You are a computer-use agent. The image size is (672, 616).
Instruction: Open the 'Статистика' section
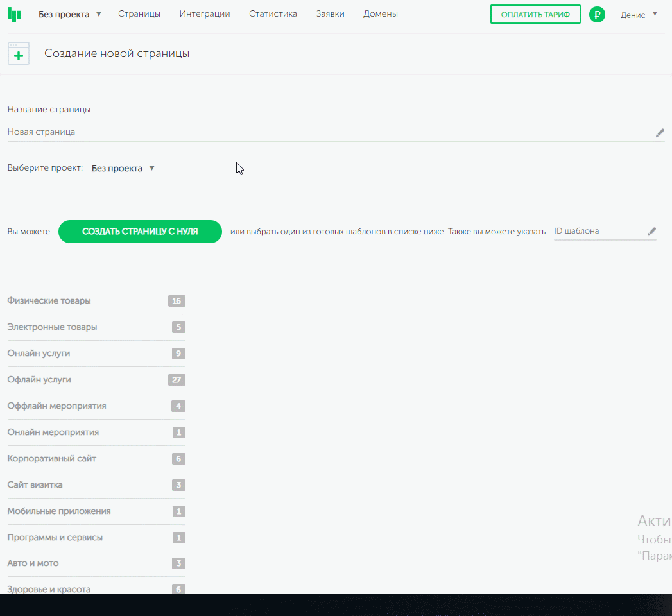point(273,14)
